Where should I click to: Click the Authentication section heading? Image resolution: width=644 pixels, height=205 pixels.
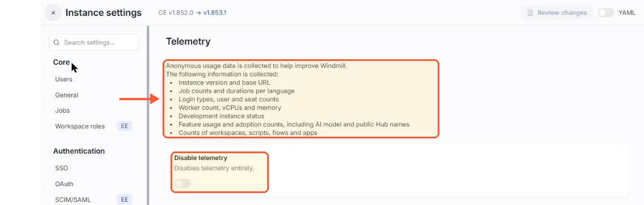[x=79, y=151]
